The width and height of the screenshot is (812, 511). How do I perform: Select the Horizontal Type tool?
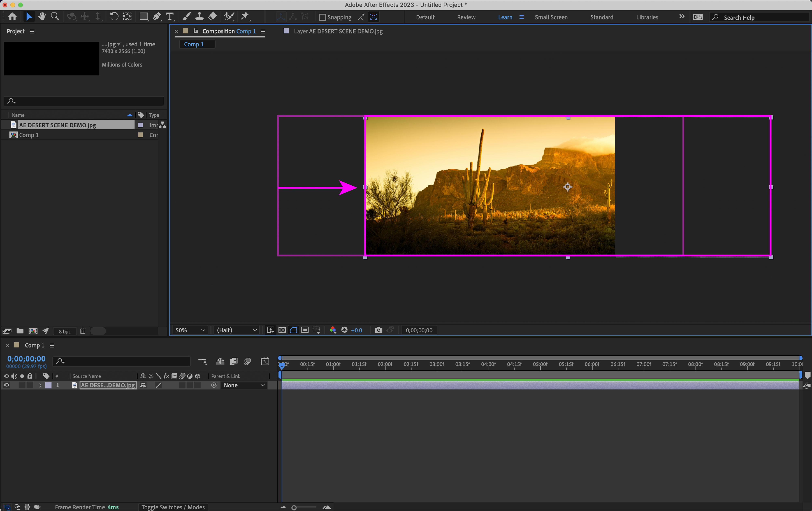(170, 16)
